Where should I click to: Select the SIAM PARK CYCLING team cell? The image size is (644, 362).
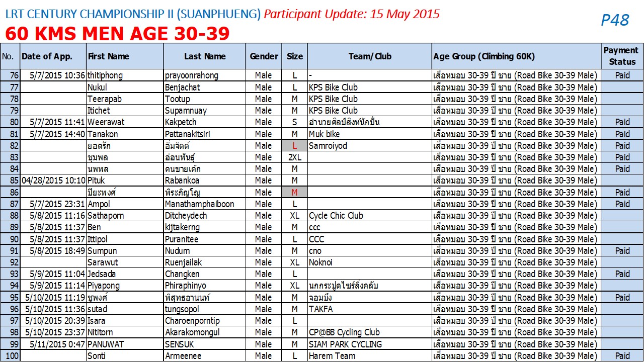coord(370,344)
